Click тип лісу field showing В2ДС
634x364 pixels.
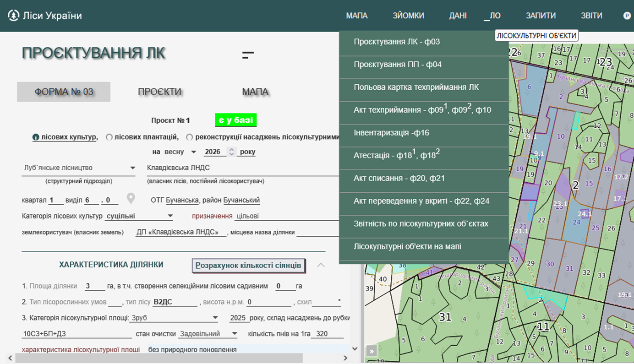tap(175, 302)
